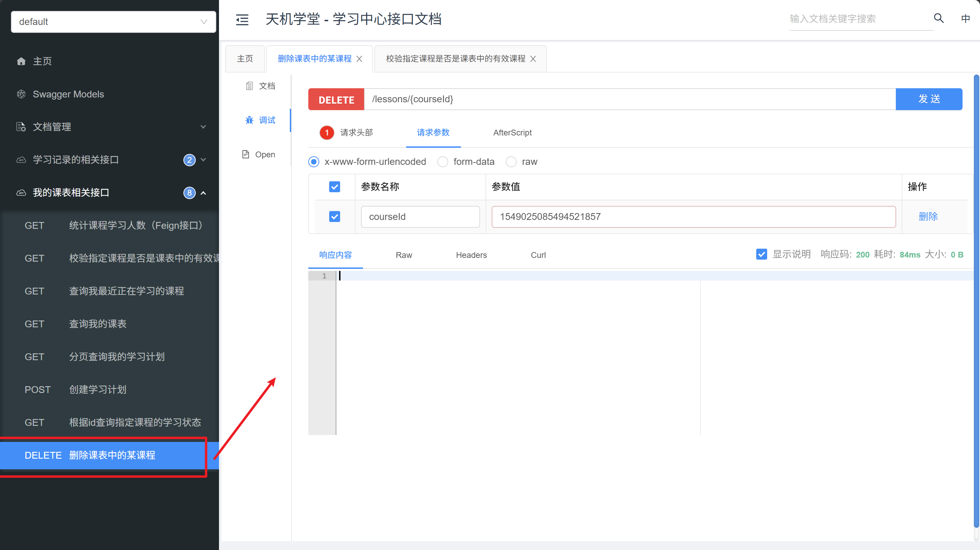Click the 文档 page icon in side panel

pyautogui.click(x=249, y=86)
